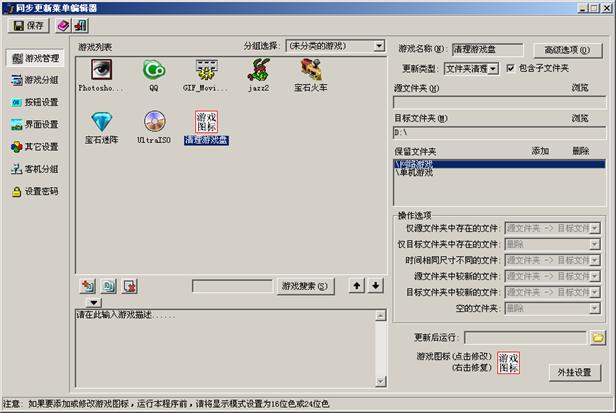Move game up with the up arrow button
The height and width of the screenshot is (413, 616).
click(x=355, y=286)
